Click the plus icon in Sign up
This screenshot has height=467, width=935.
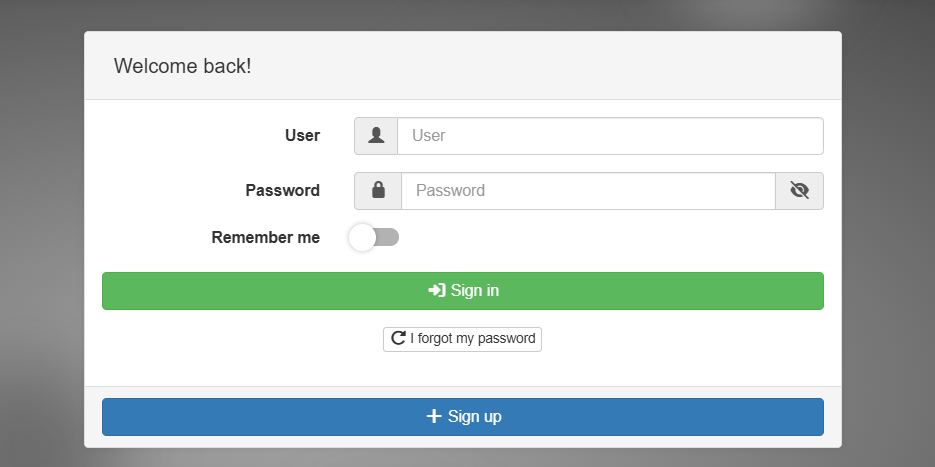(x=434, y=416)
